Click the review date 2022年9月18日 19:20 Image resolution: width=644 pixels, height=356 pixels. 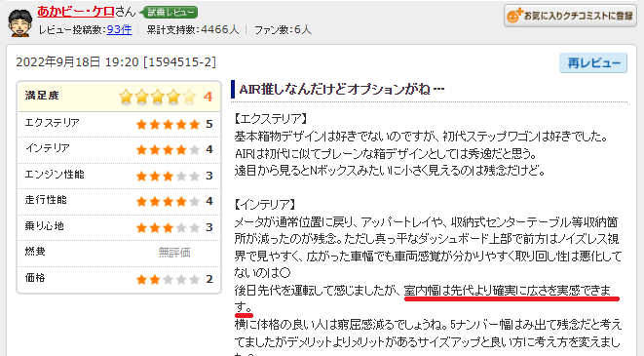(x=78, y=62)
